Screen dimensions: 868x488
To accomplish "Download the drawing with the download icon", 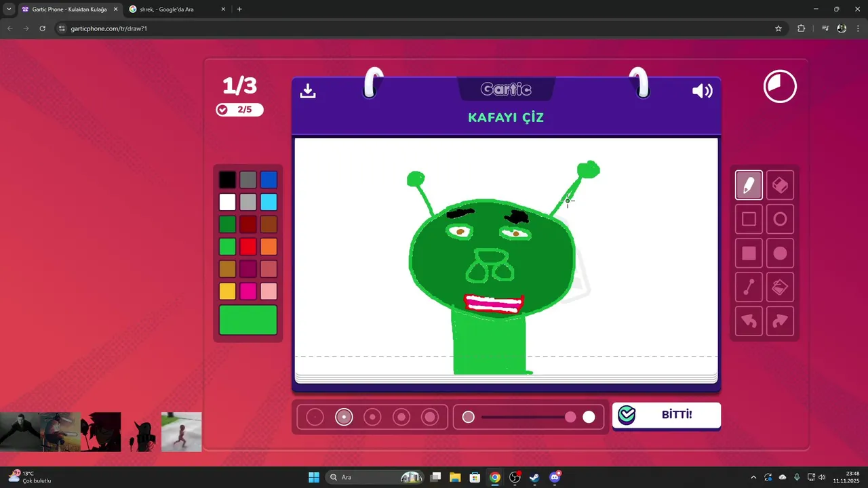I will point(308,91).
